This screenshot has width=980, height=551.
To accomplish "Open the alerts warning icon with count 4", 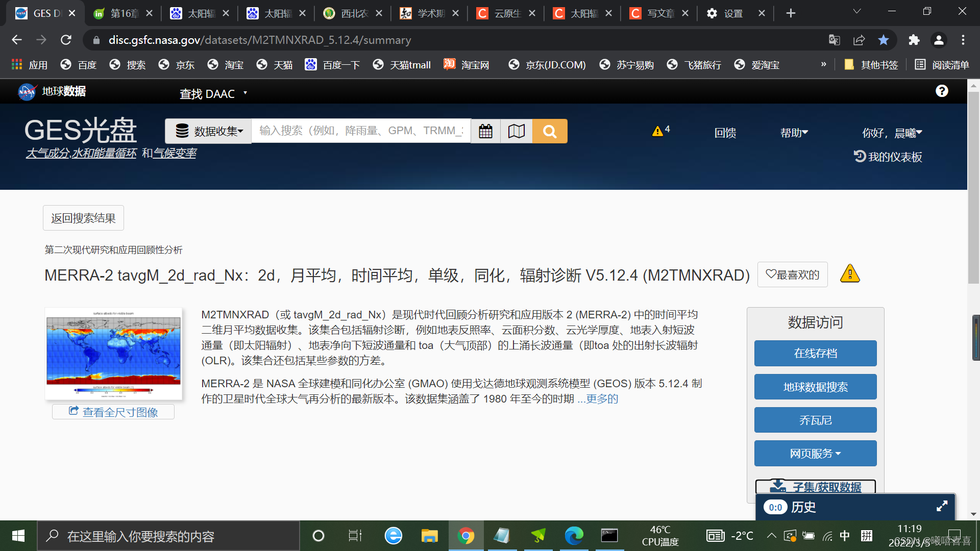I will coord(661,131).
